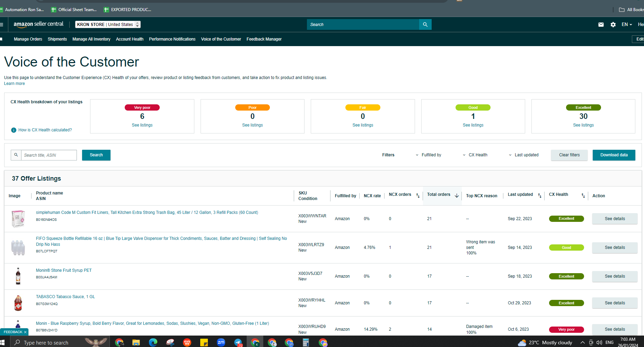The image size is (644, 347).
Task: Open the Monin Stone Fruit Syrup PET link
Action: coord(64,270)
